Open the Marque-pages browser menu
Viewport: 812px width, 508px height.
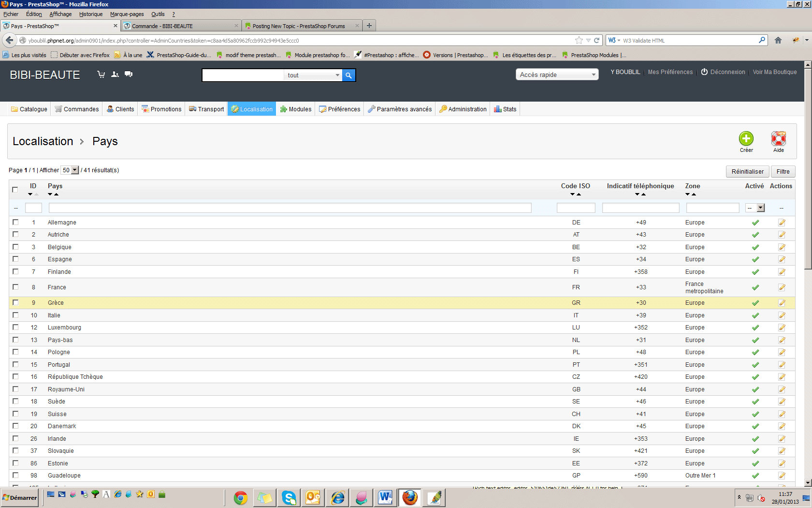pos(127,14)
